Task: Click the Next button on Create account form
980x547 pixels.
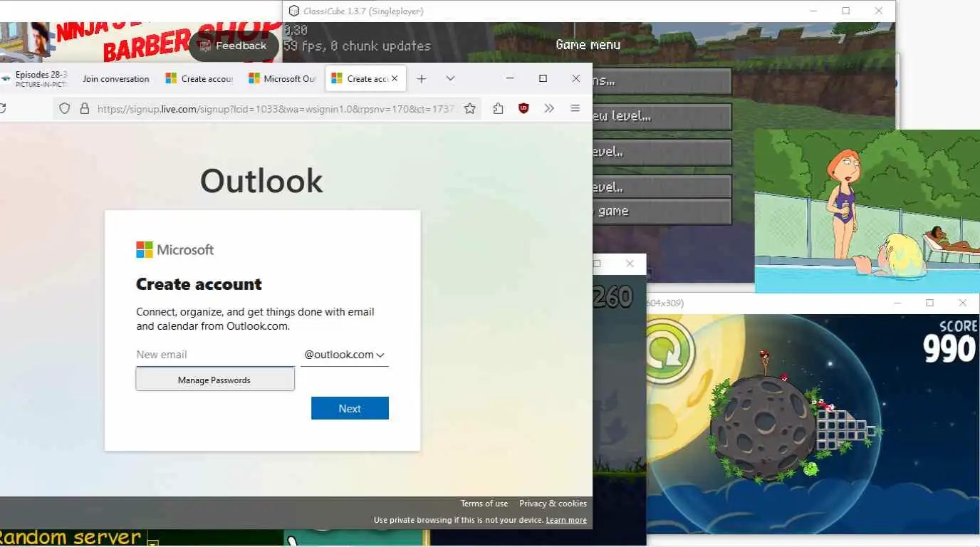Action: [x=350, y=408]
